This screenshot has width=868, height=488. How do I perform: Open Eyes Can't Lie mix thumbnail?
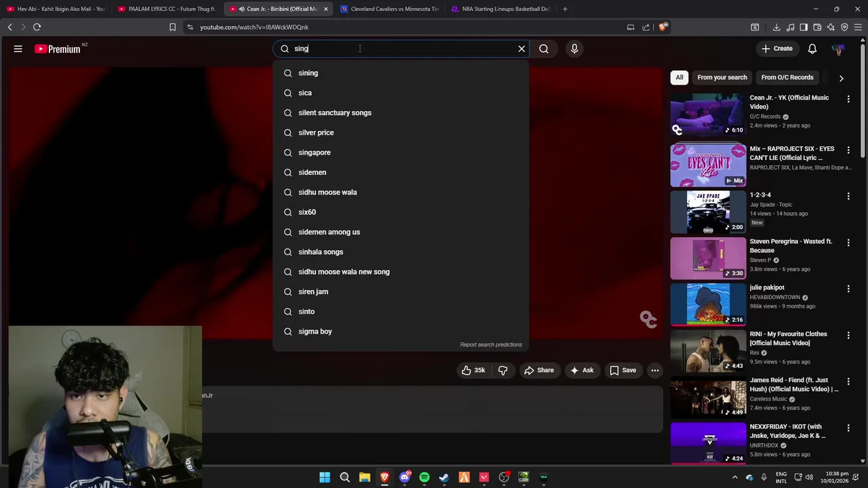708,165
